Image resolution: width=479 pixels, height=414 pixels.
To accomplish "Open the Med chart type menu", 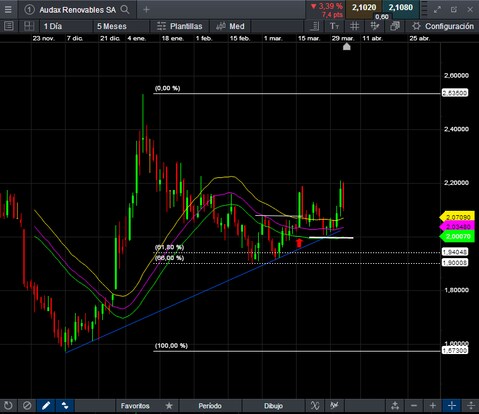I will (x=230, y=26).
